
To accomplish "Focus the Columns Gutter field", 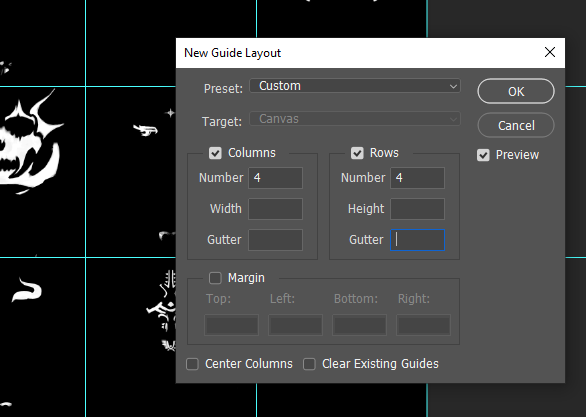I will (x=275, y=240).
